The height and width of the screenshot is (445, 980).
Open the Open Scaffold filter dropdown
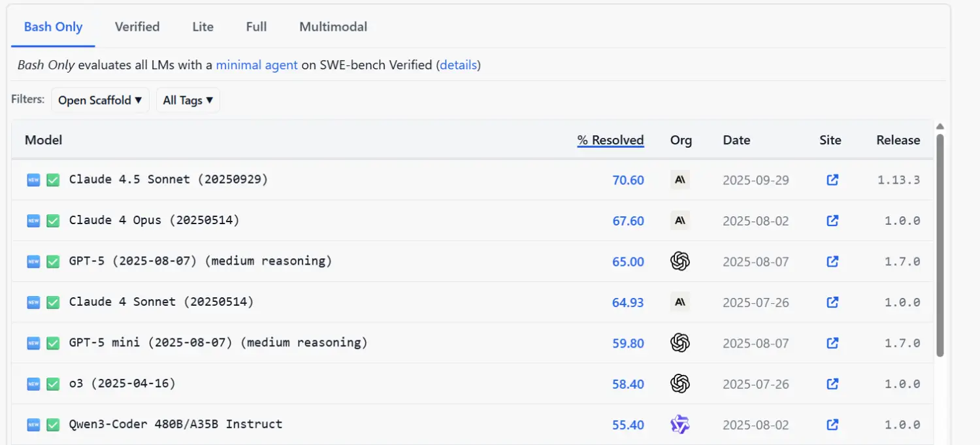[100, 100]
